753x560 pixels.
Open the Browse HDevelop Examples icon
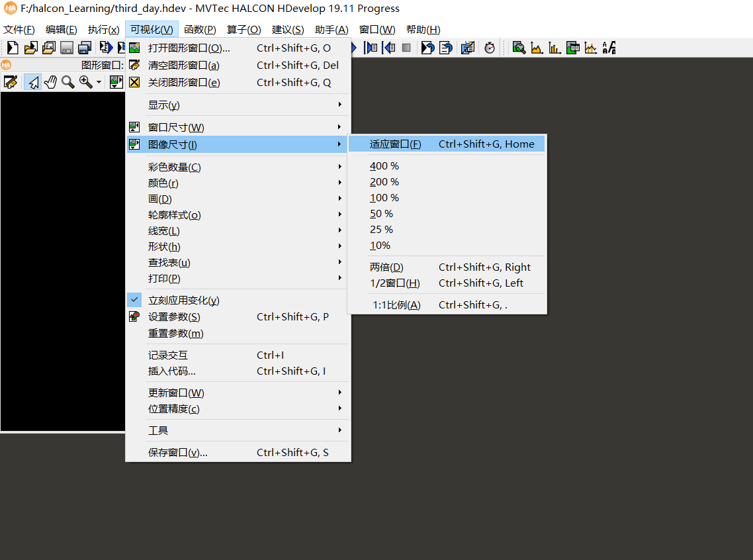(48, 48)
